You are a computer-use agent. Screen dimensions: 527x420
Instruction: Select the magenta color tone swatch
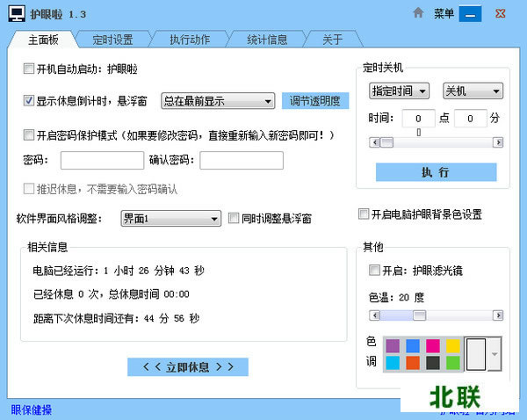433,345
